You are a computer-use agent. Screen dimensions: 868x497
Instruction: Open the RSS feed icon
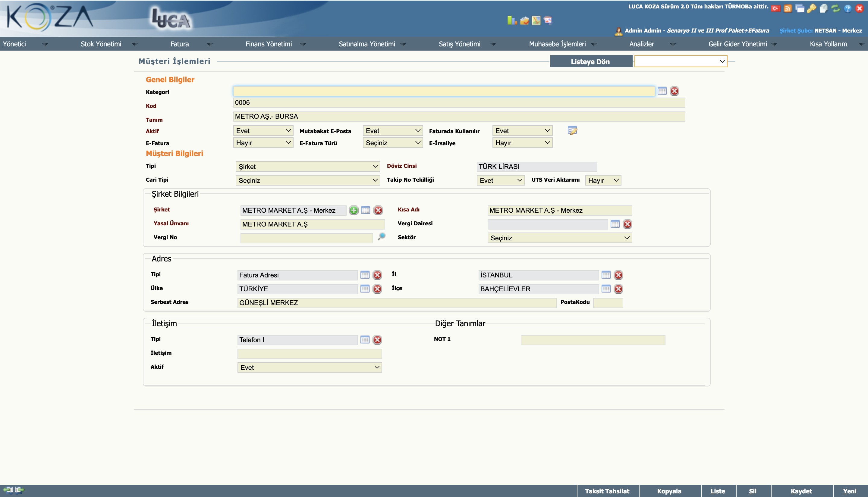(x=788, y=8)
